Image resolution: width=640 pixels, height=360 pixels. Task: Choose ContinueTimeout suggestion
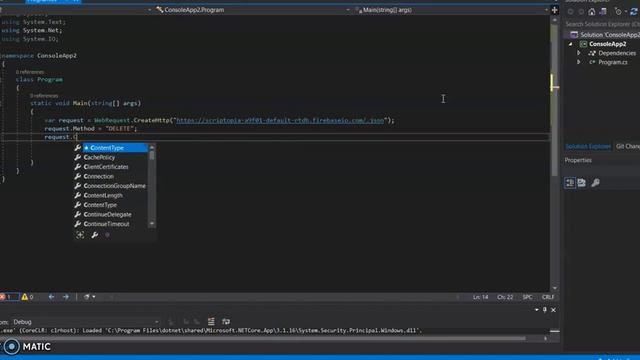106,224
